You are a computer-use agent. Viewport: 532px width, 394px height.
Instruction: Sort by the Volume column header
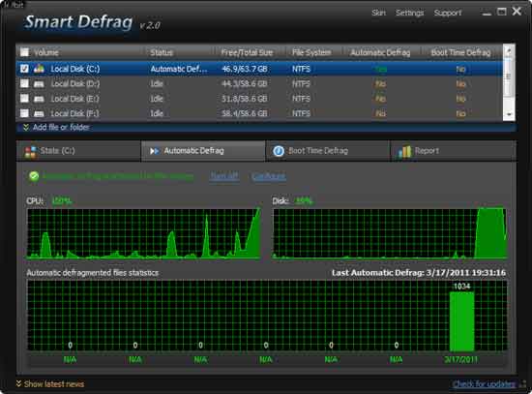[46, 52]
